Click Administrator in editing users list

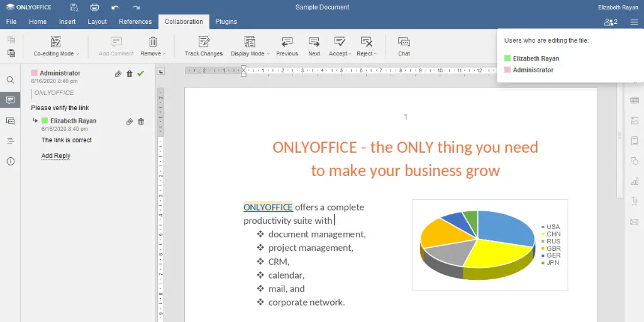point(533,70)
